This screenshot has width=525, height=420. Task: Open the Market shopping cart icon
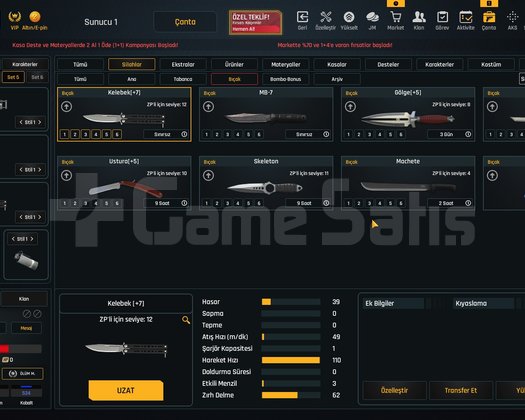(395, 17)
